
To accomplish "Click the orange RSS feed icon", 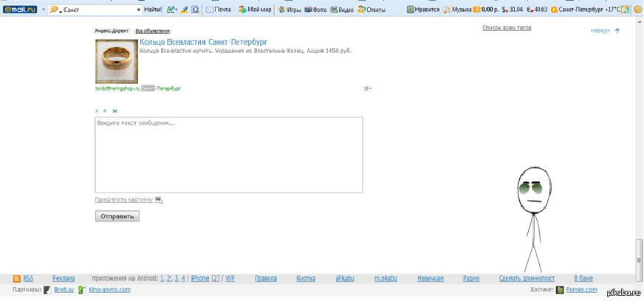I will coord(17,279).
